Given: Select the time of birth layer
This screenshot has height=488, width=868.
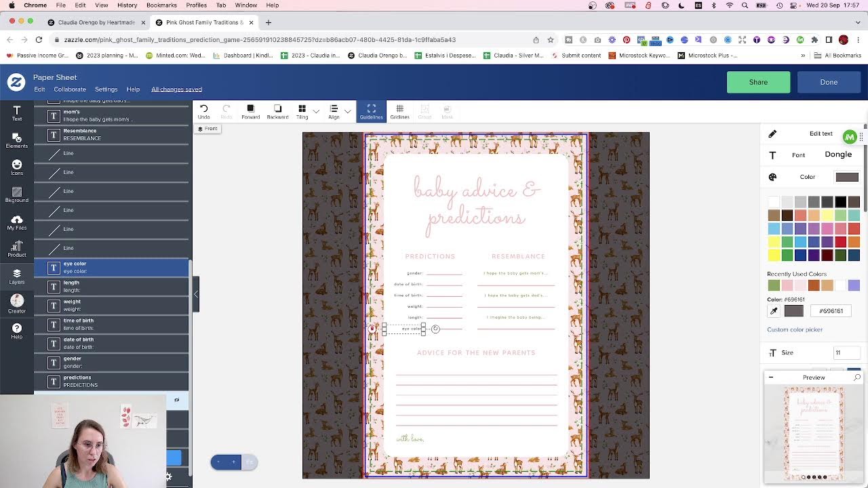Looking at the screenshot, I should pos(111,325).
